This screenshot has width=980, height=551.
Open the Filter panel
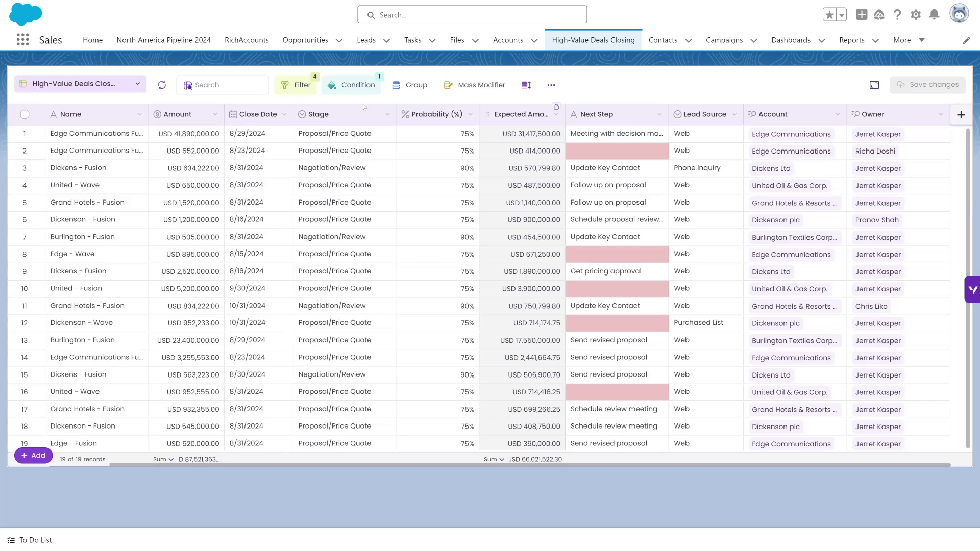coord(296,85)
